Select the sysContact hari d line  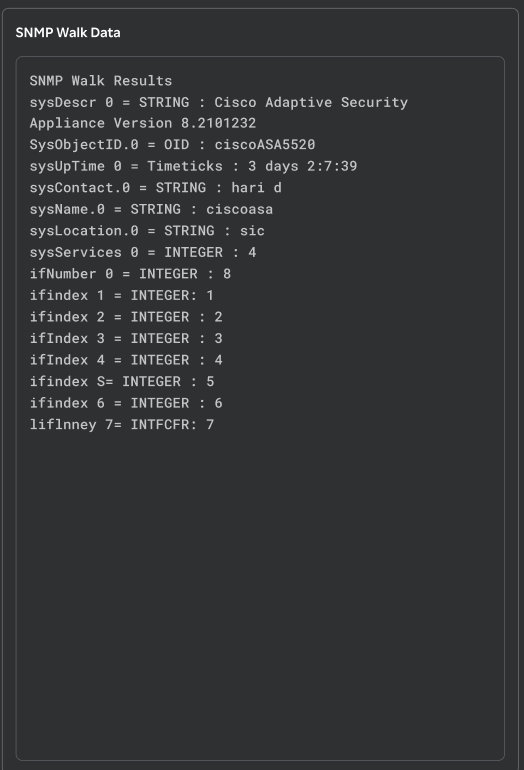[x=156, y=188]
